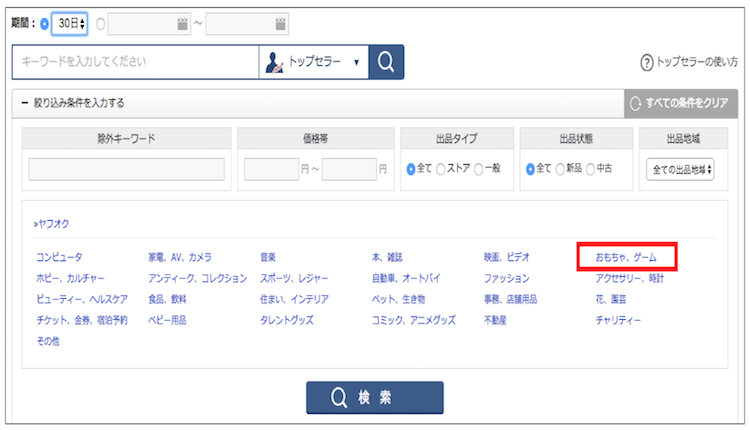Open the start date calendar icon

182,23
